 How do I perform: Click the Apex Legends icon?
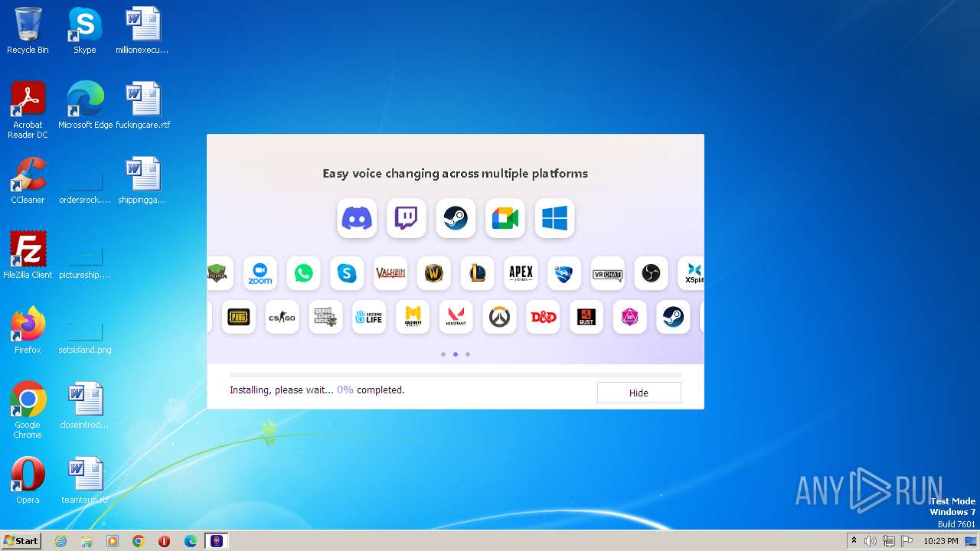click(x=521, y=273)
